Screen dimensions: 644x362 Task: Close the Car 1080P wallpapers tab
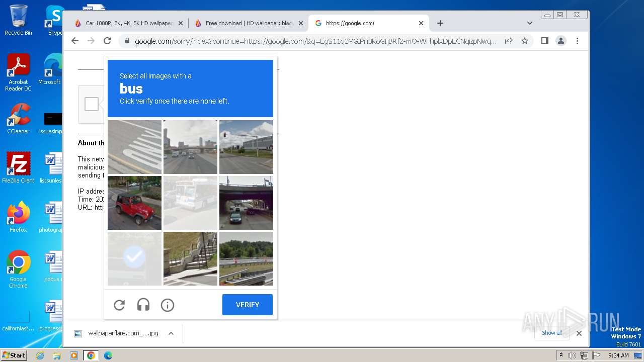181,23
